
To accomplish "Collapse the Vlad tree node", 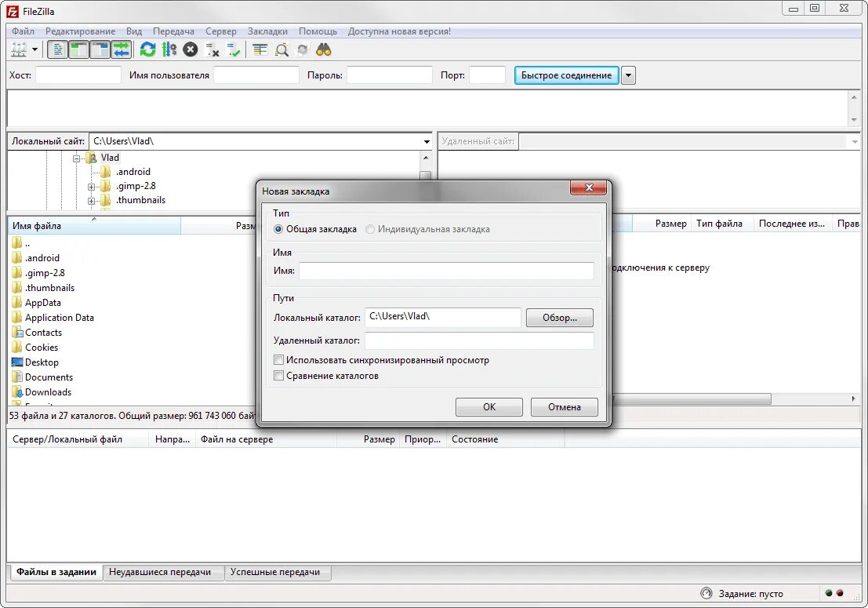I will 76,158.
